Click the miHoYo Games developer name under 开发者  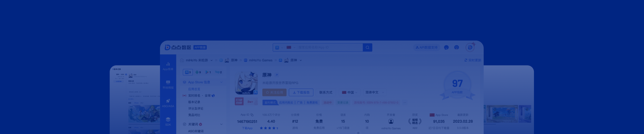[x=391, y=128]
